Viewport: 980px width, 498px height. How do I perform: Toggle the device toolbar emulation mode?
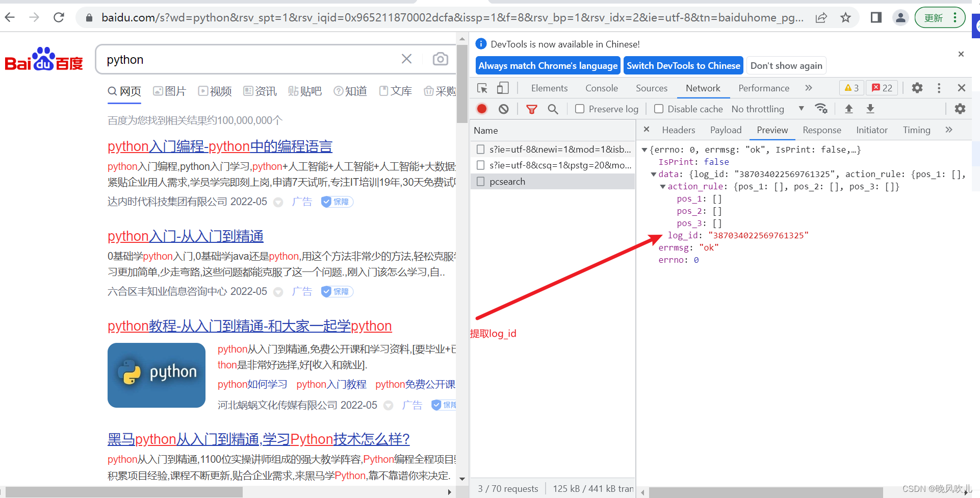[503, 88]
